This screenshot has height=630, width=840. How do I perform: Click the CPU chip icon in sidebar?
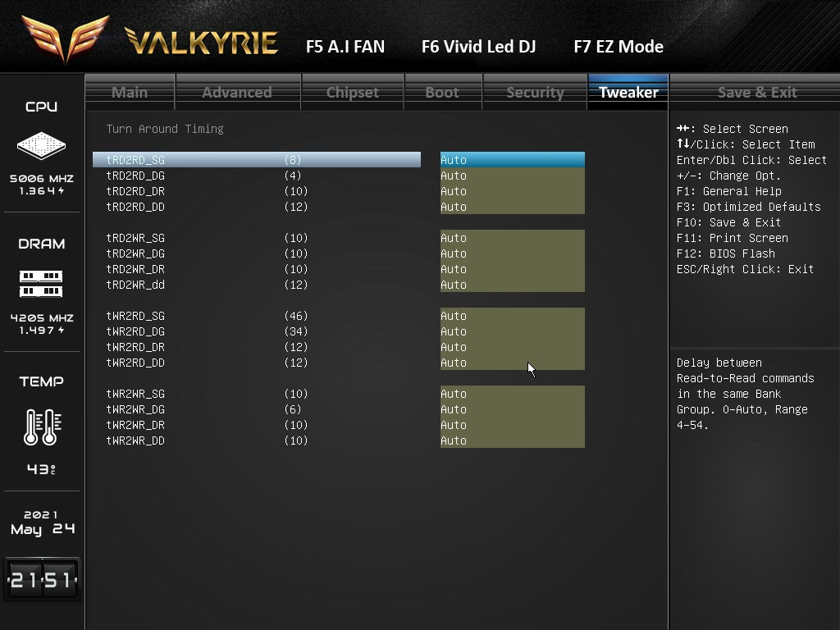tap(41, 147)
